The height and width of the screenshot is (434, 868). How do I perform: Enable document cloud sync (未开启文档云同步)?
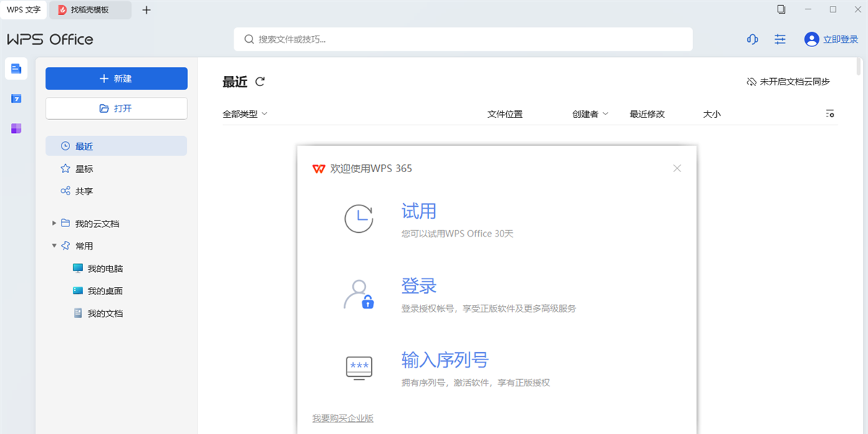(788, 82)
